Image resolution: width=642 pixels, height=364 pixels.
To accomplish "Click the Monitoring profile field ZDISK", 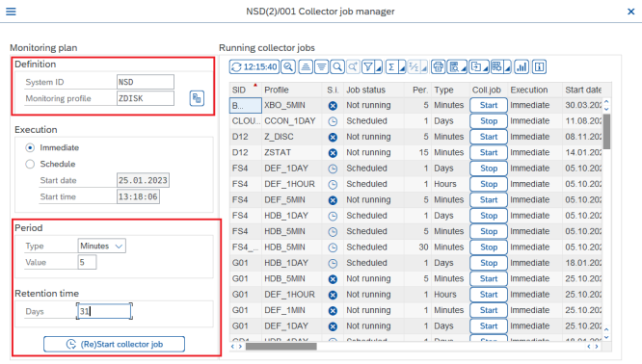I will pos(146,98).
